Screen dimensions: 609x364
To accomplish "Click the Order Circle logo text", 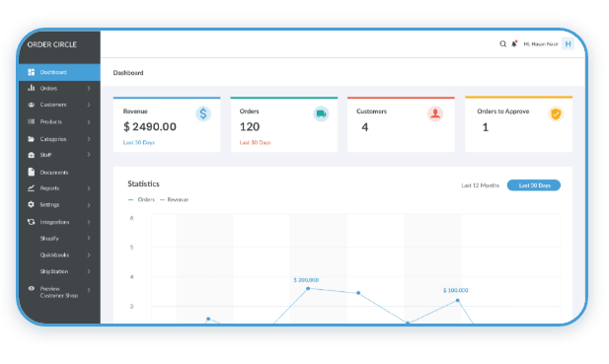I will (52, 44).
